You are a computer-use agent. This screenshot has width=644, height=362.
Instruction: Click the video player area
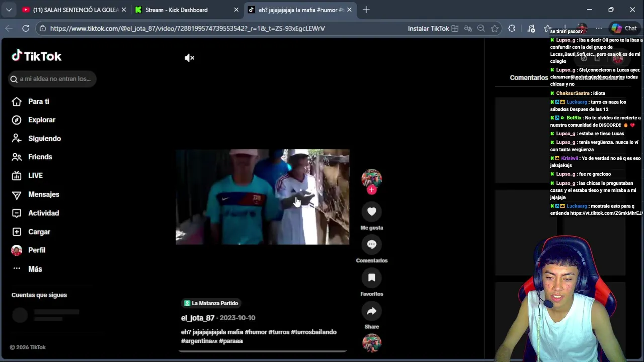(x=262, y=197)
